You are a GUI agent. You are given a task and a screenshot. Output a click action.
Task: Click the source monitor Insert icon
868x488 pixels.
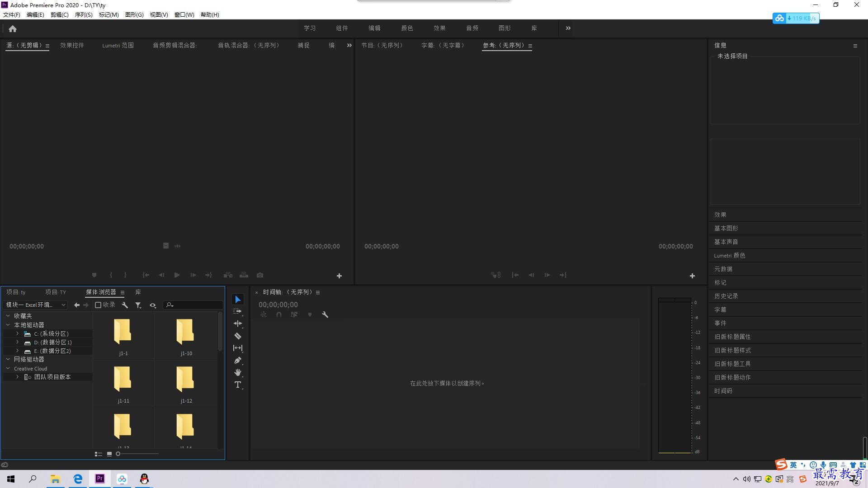coord(228,275)
